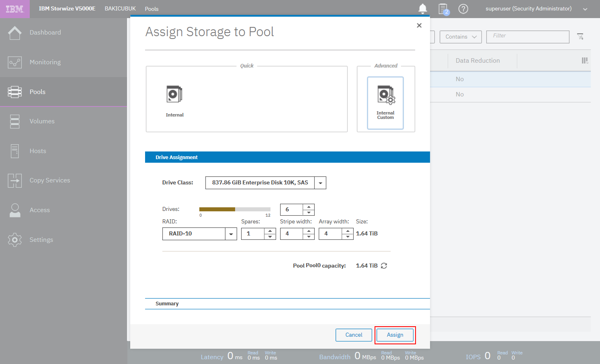Increase Spares value with up arrow
The height and width of the screenshot is (364, 600).
tap(270, 231)
